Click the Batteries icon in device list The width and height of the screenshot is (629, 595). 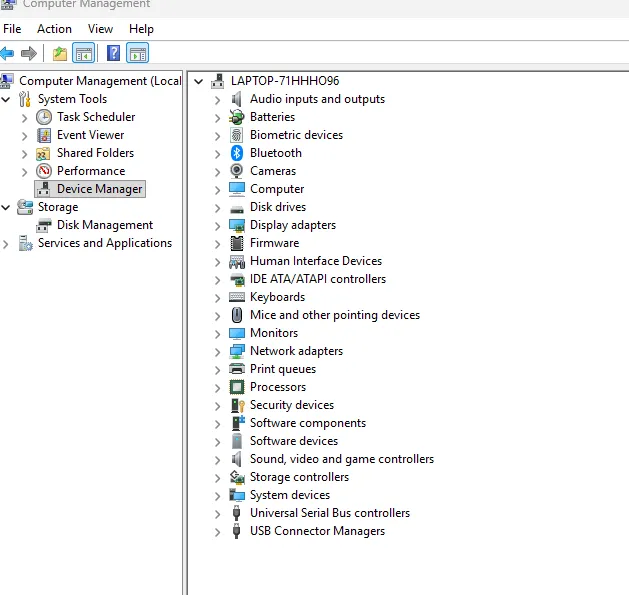(237, 117)
